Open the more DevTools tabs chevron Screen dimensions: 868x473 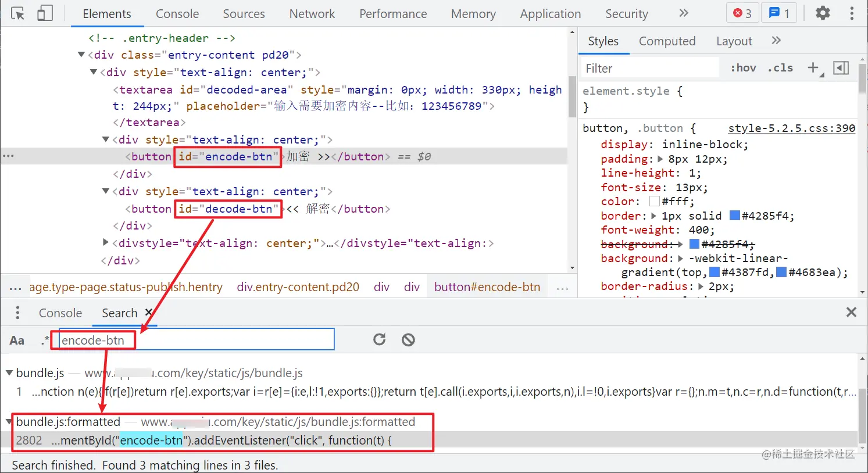[x=684, y=13]
